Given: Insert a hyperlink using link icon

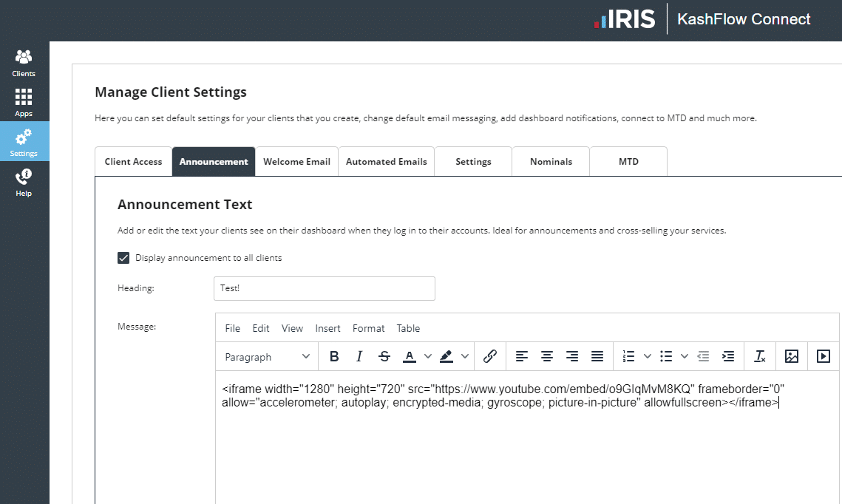Looking at the screenshot, I should pos(489,356).
